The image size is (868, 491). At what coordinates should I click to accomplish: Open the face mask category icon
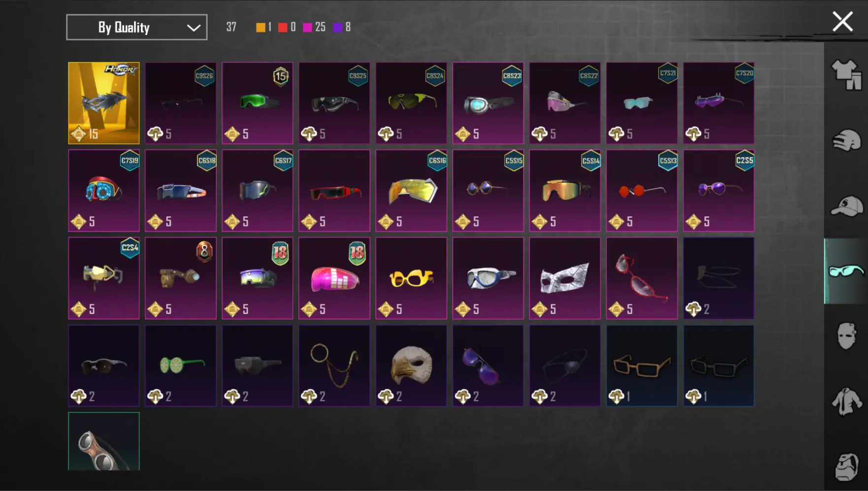(846, 336)
